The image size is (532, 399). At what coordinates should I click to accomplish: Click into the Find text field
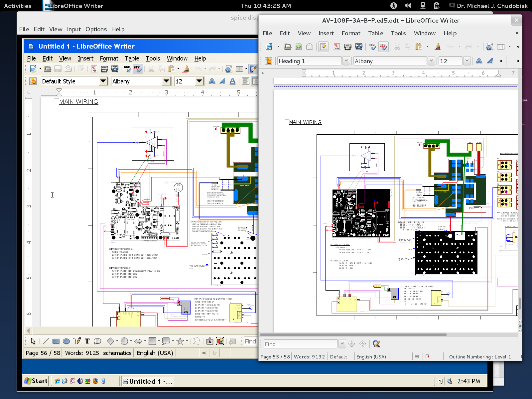[300, 344]
